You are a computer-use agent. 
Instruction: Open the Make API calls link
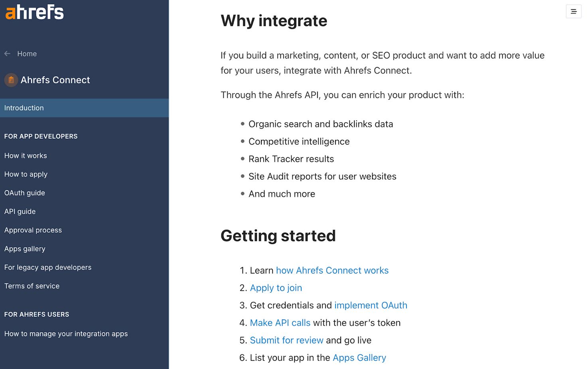280,323
